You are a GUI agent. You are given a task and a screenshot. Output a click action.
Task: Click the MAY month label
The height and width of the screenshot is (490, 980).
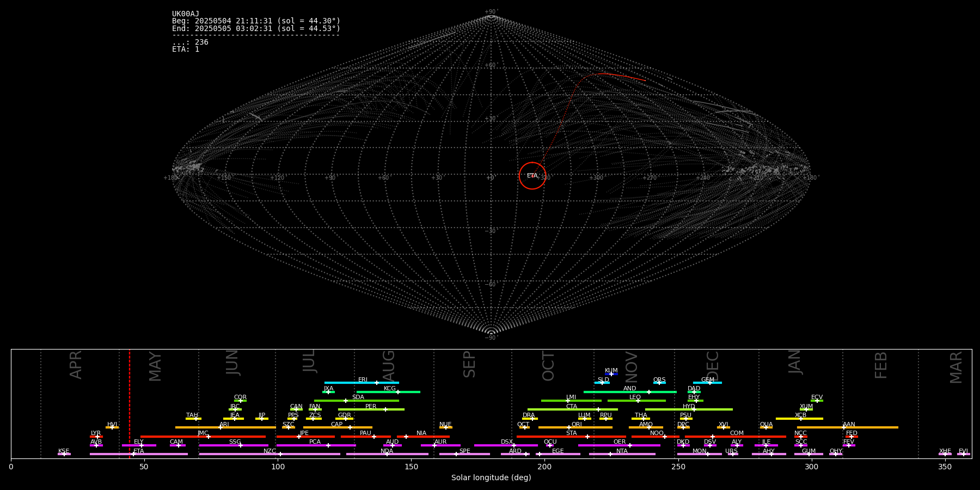click(155, 366)
